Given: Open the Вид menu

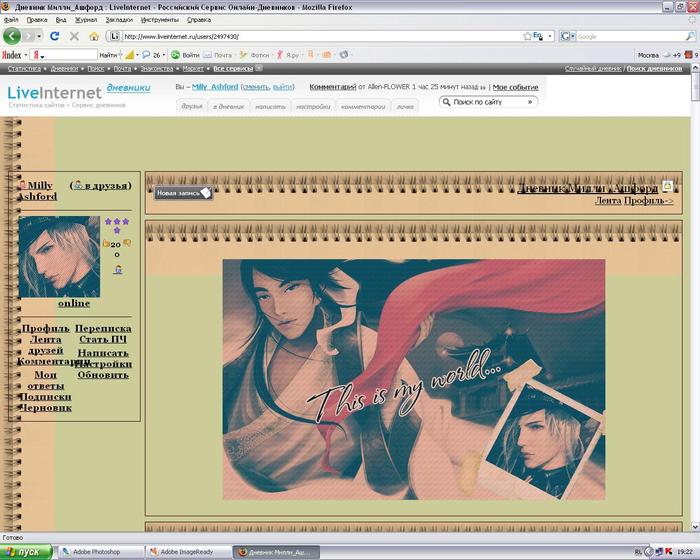Looking at the screenshot, I should [61, 20].
